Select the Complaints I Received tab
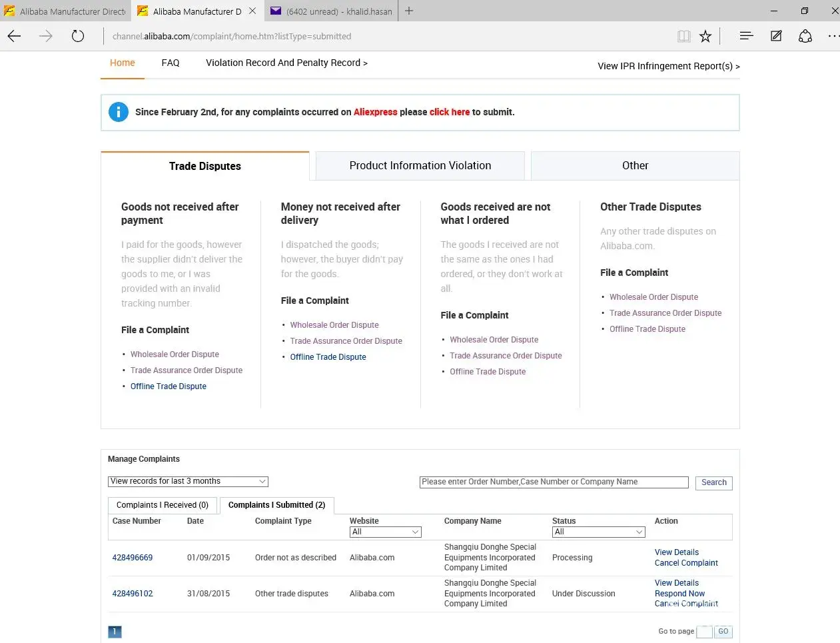840x643 pixels. (x=163, y=505)
